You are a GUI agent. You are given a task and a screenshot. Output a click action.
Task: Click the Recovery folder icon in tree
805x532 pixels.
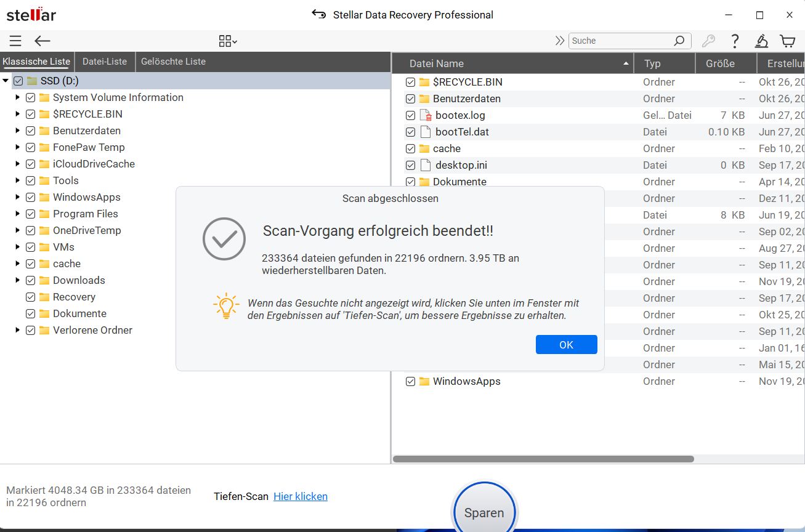(x=44, y=297)
